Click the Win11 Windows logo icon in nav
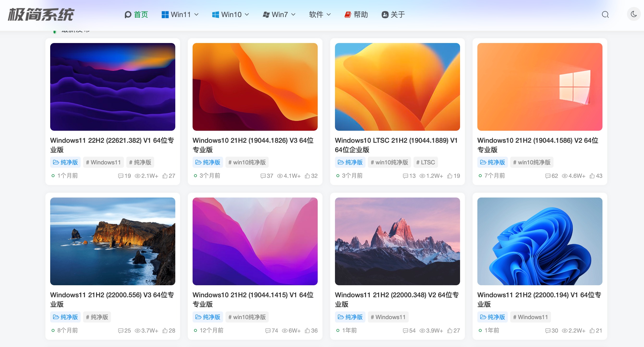 click(165, 14)
